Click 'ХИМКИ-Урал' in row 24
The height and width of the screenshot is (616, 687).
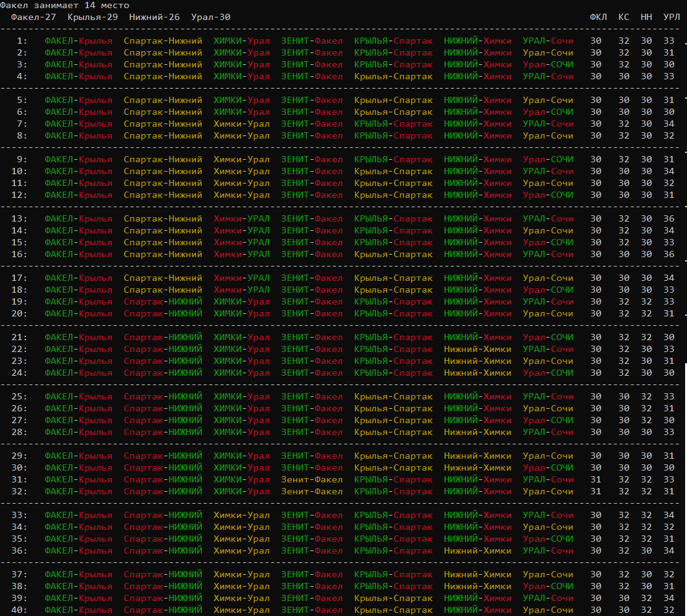pyautogui.click(x=242, y=373)
